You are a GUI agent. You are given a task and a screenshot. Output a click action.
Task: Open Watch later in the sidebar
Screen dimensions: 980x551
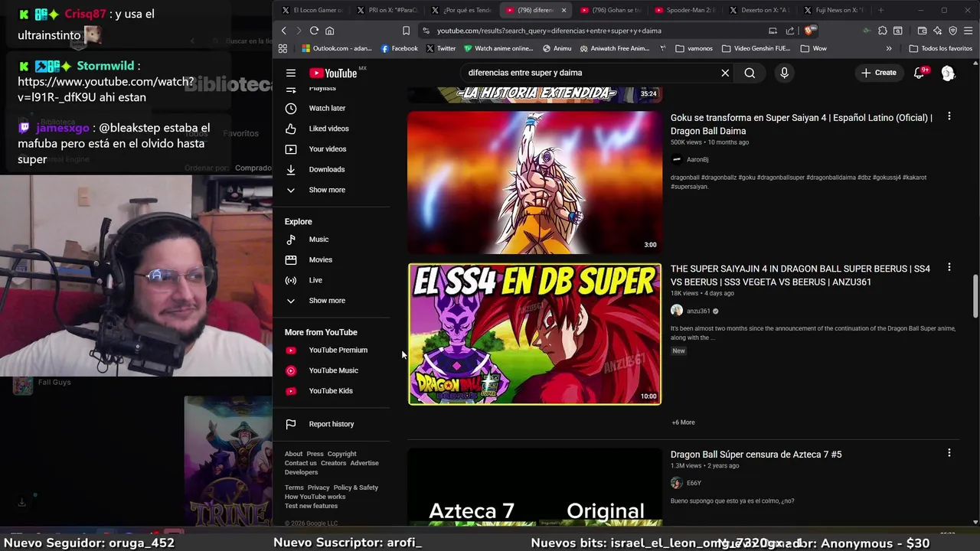coord(326,108)
